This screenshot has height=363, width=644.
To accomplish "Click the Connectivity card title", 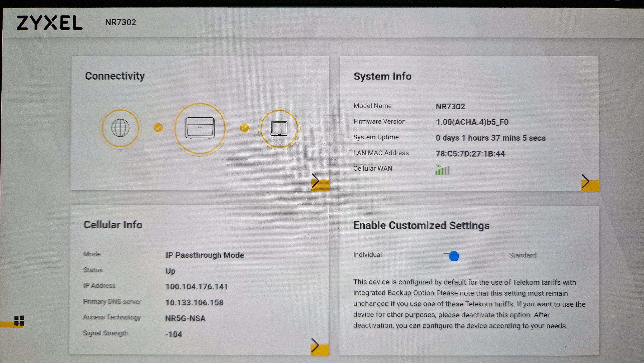I will (115, 76).
